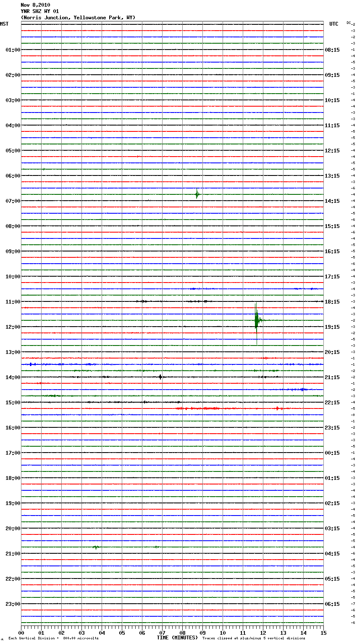The width and height of the screenshot is (357, 644).
Task: Select the 07:00 MST hour label
Action: [13, 201]
